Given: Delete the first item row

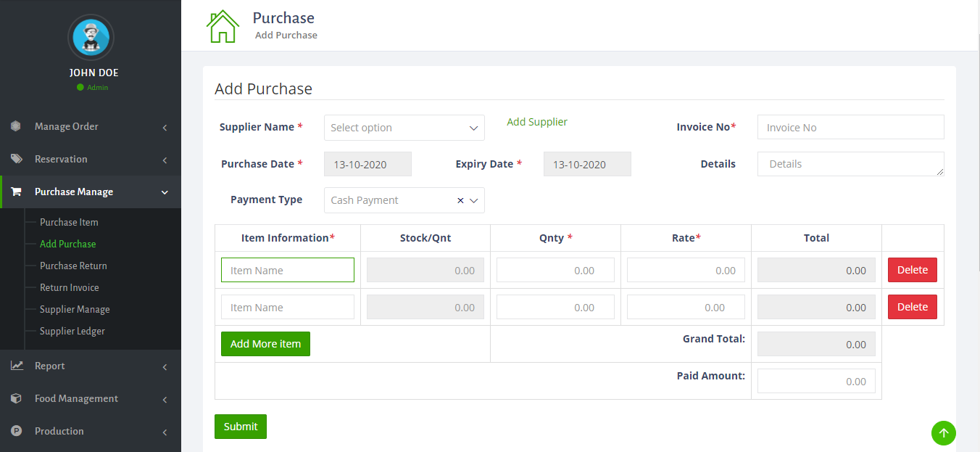Looking at the screenshot, I should point(912,270).
